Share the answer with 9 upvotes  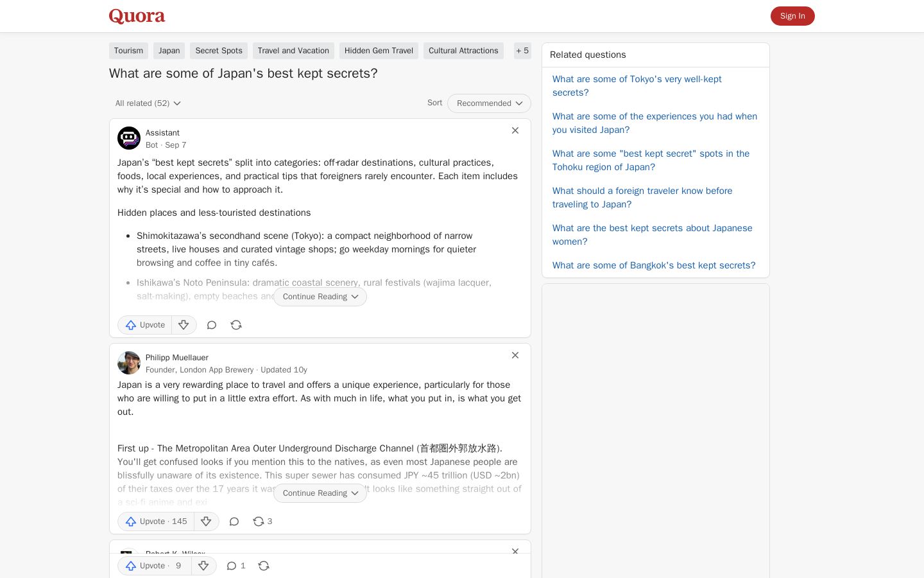tap(264, 566)
